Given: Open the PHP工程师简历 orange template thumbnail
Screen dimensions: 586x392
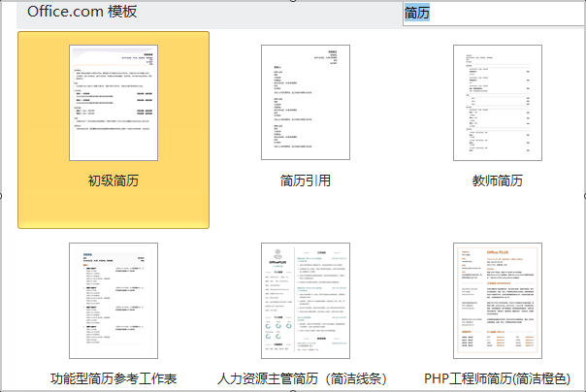Looking at the screenshot, I should coord(498,301).
